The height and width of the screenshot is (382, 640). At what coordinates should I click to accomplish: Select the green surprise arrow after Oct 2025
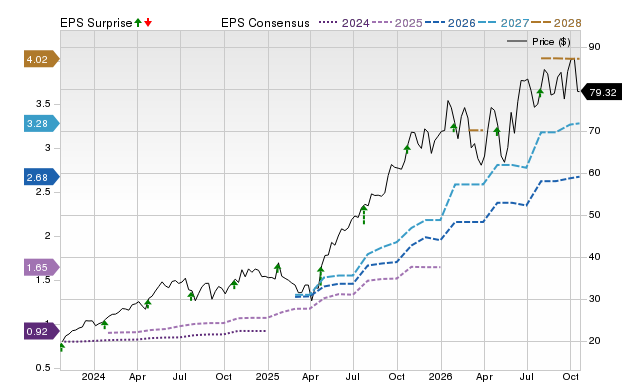(x=407, y=149)
